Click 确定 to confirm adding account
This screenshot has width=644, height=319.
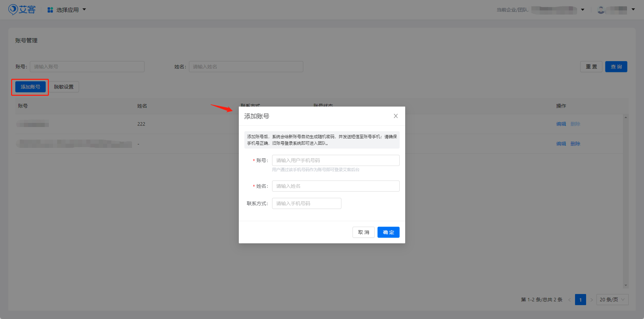(x=388, y=232)
